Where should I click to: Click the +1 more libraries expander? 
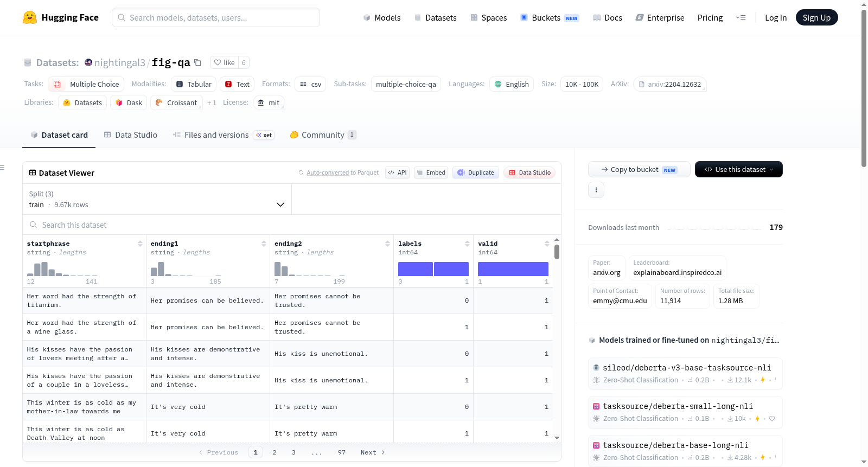(212, 103)
